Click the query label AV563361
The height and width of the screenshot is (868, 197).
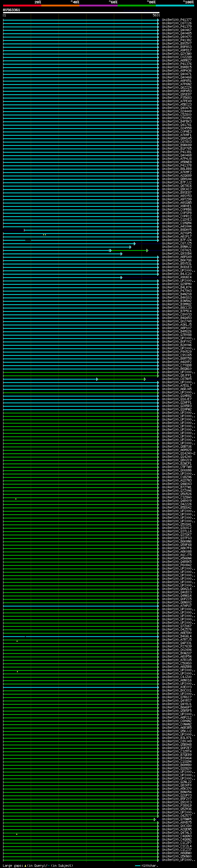click(11, 10)
